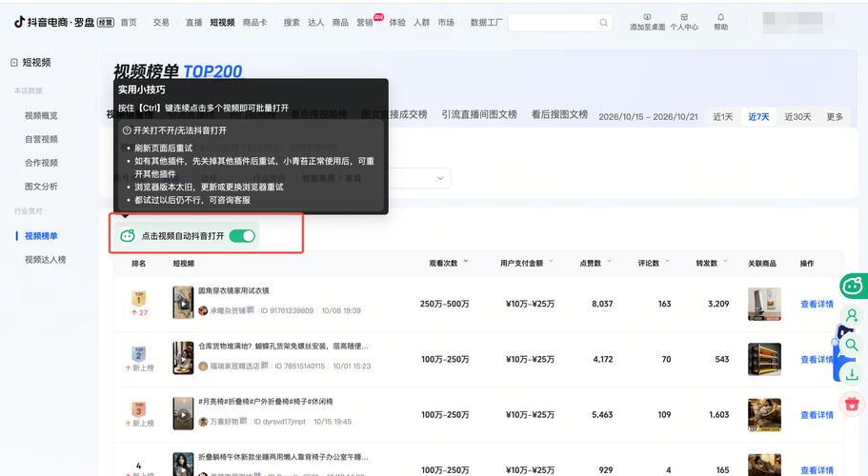The width and height of the screenshot is (868, 476).
Task: Click the header search input field
Action: [559, 23]
